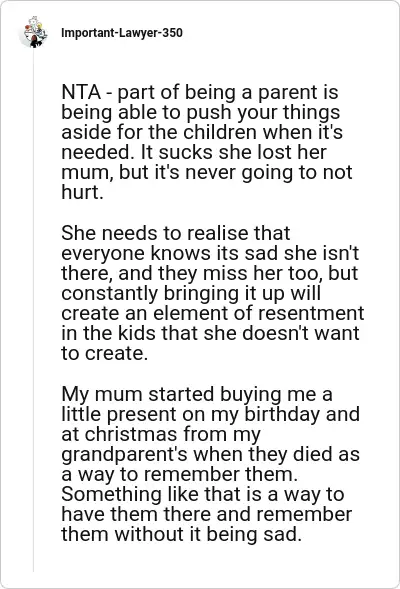The height and width of the screenshot is (589, 400).
Task: Click the line 'everyone knows its sad she isn't'
Action: point(210,253)
